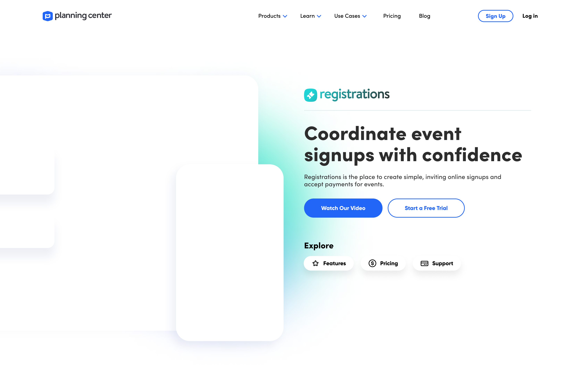
Task: Click the Watch Our Video button
Action: [x=343, y=208]
